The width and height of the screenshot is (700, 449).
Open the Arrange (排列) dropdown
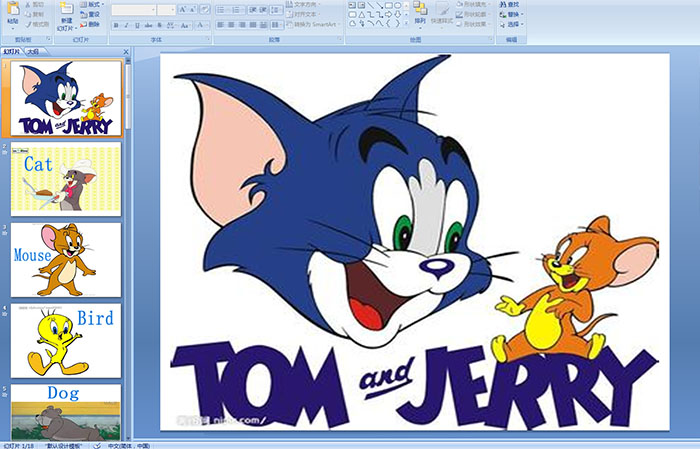(420, 13)
